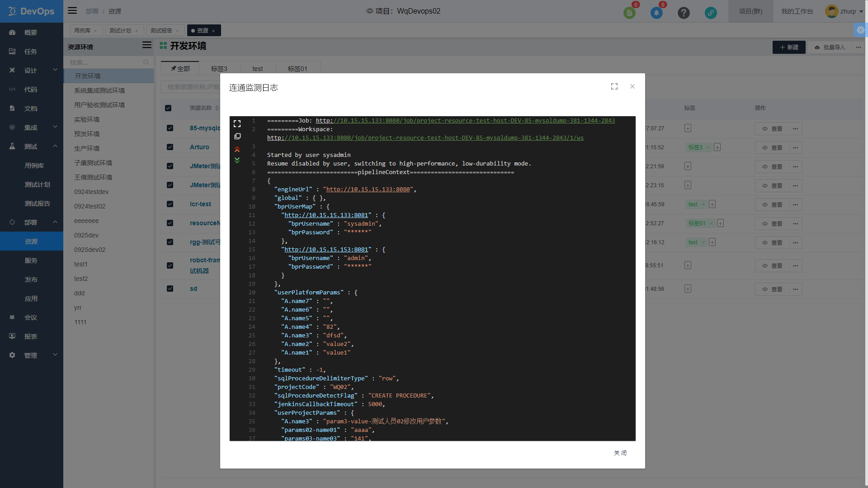Toggle 资源环境 panel list icon
The image size is (868, 488).
(x=147, y=45)
